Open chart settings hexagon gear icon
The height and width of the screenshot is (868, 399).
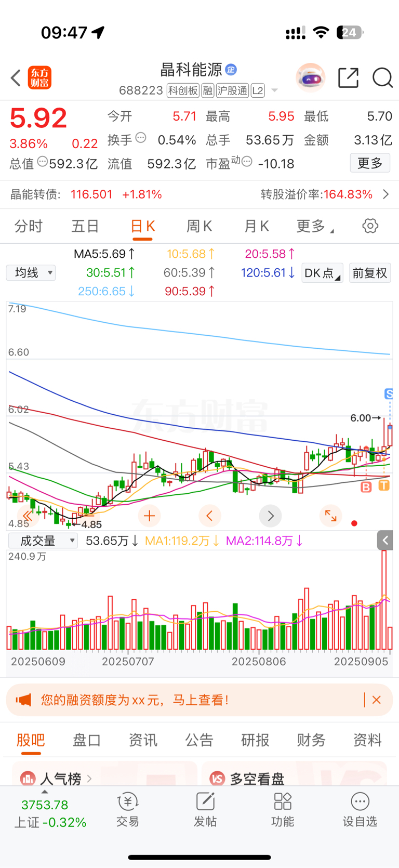click(370, 226)
